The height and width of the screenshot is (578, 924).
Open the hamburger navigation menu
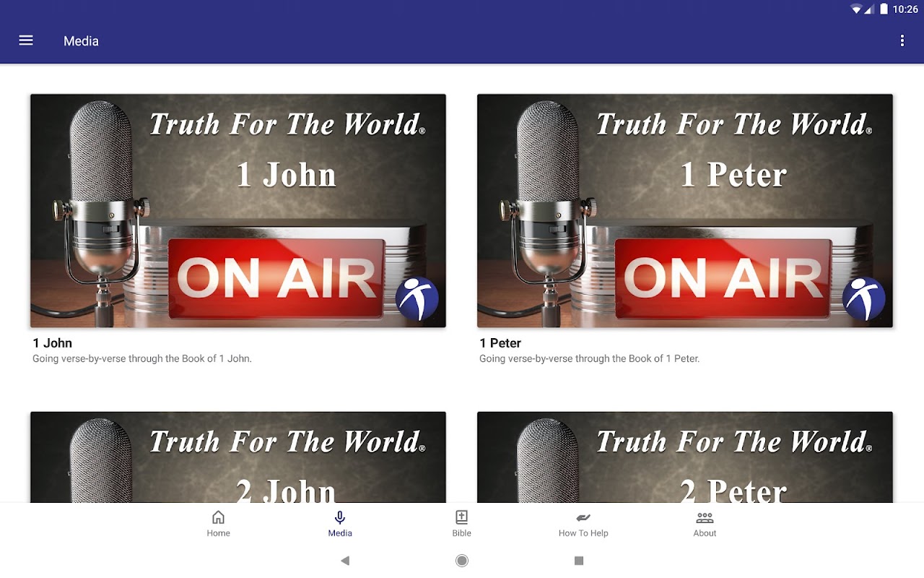[x=26, y=40]
